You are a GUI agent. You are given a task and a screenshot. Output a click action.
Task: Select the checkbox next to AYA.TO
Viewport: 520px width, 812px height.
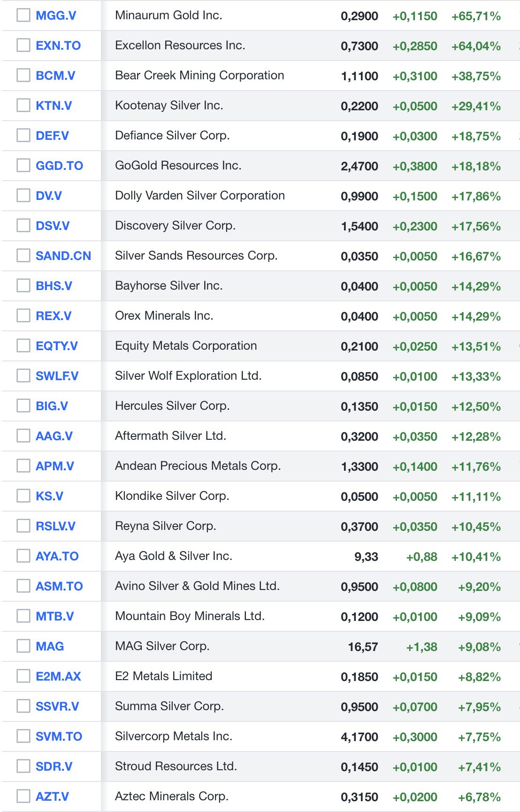23,556
